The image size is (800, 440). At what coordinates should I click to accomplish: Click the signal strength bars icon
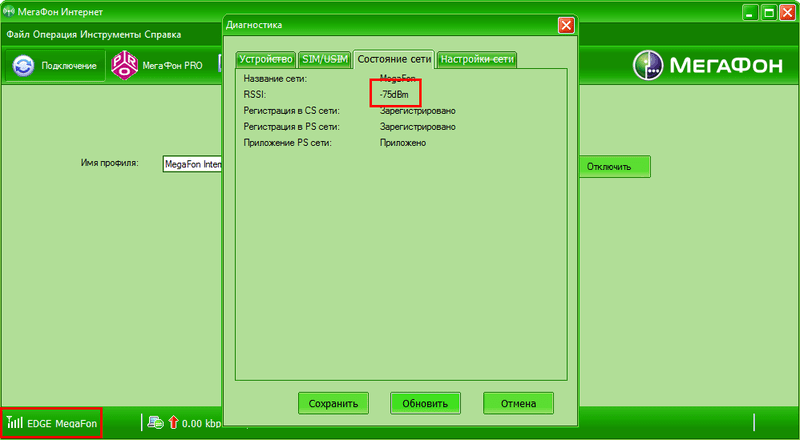tap(15, 422)
